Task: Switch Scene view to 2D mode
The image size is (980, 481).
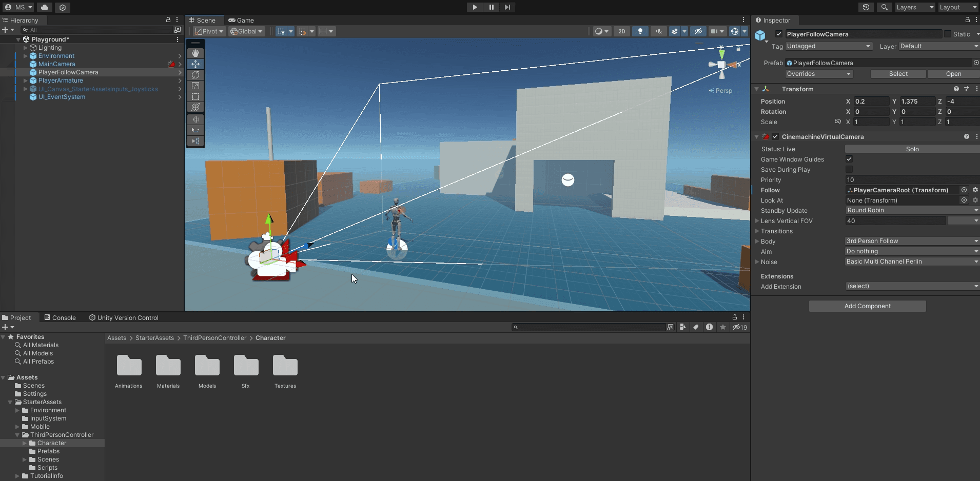Action: (621, 31)
